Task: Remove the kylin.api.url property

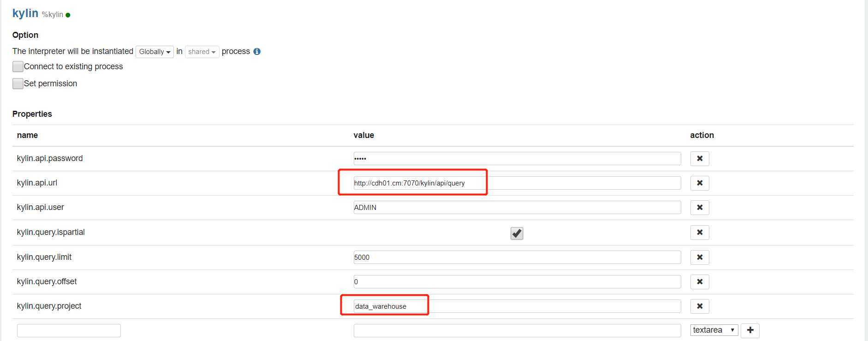Action: (x=700, y=183)
